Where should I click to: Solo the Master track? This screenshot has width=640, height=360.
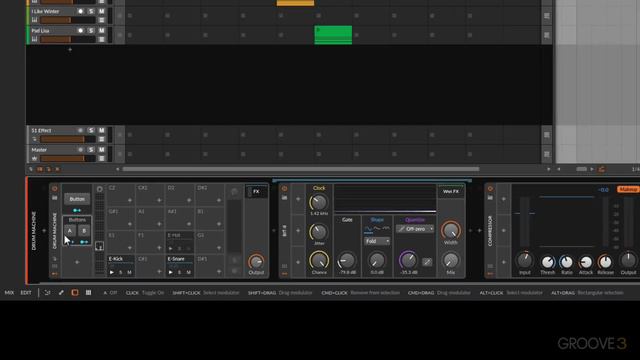(91, 150)
